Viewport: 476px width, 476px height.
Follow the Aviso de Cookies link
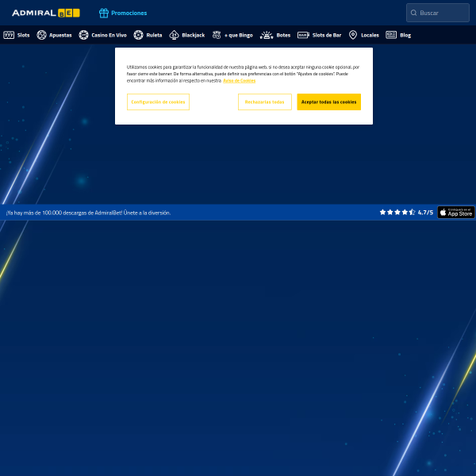click(240, 81)
